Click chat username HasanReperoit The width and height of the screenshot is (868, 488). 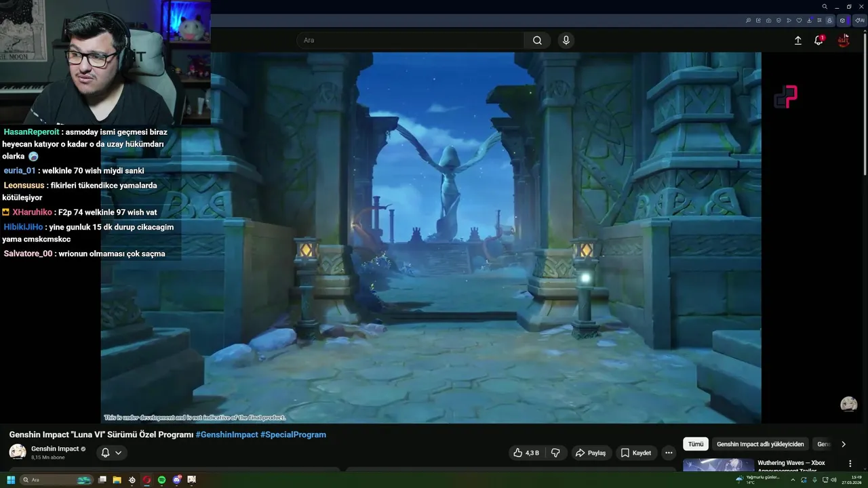[32, 132]
